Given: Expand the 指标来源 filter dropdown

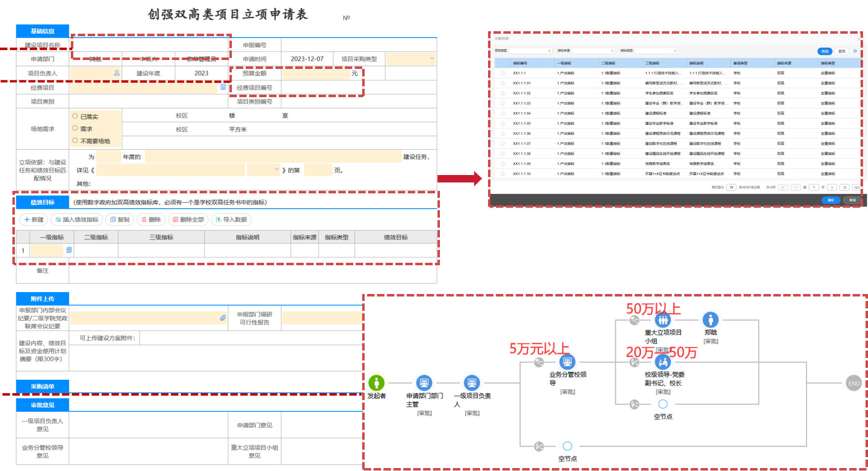Looking at the screenshot, I should click(x=594, y=51).
